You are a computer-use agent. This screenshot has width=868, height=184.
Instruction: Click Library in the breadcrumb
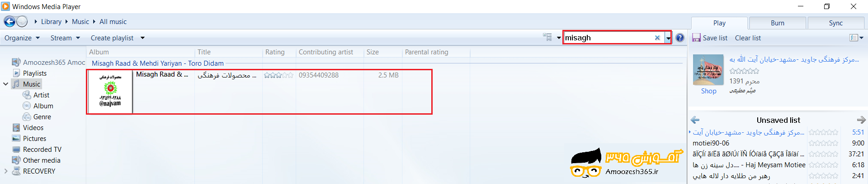51,21
